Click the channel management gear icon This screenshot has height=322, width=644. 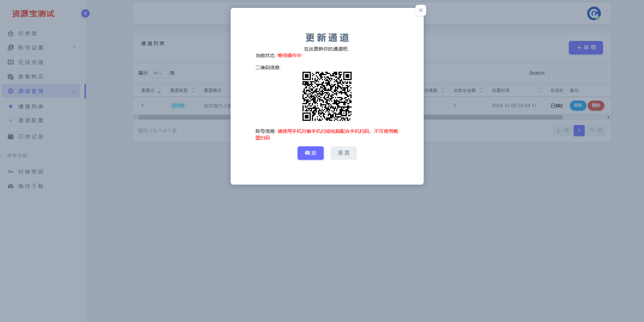11,91
